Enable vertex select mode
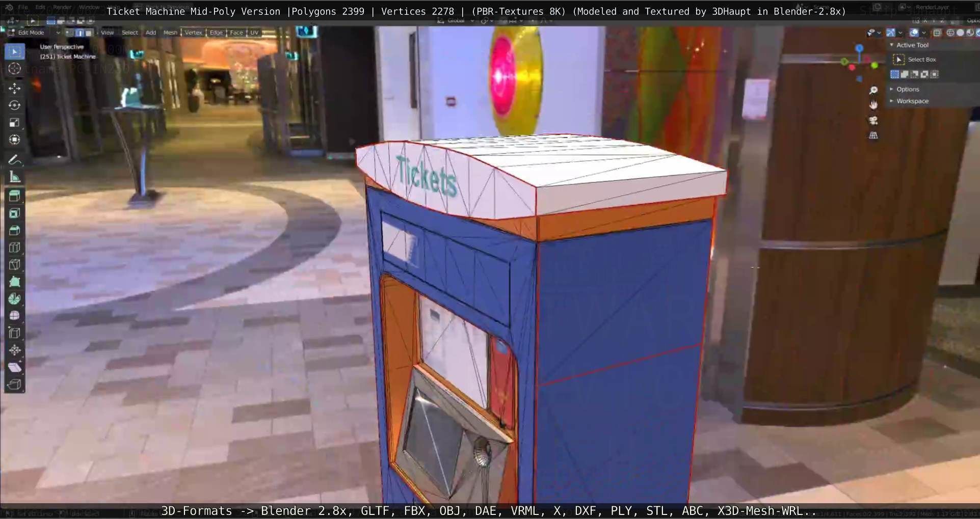 tap(70, 33)
